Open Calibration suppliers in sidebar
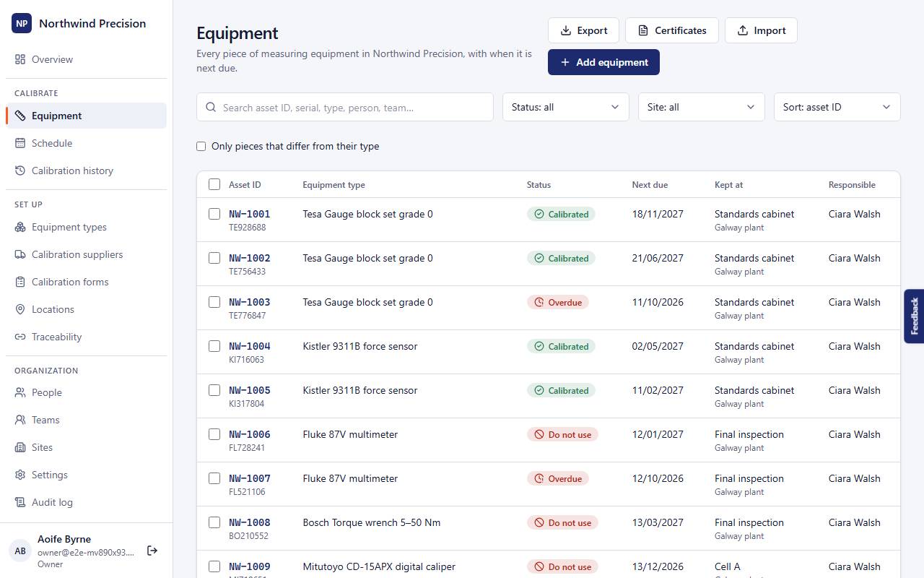This screenshot has width=924, height=578. [86, 254]
